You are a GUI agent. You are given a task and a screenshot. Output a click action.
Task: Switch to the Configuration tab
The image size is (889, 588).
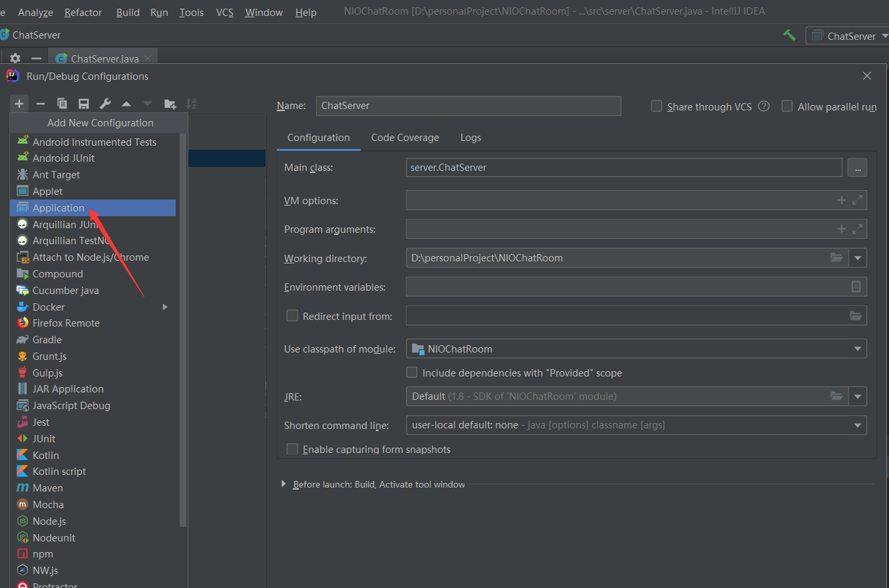(x=319, y=138)
